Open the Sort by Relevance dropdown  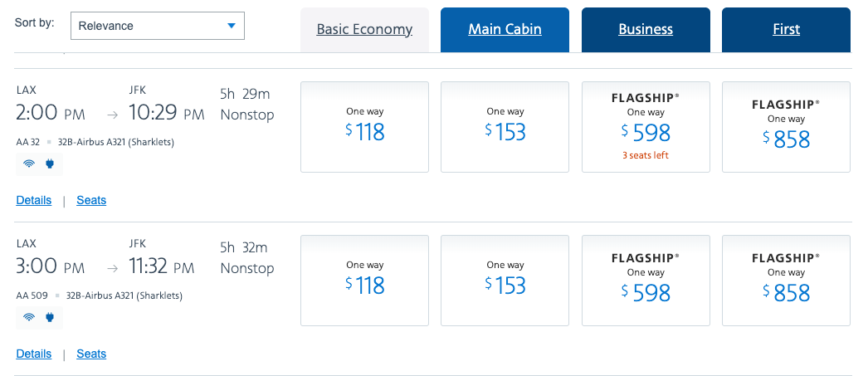158,26
